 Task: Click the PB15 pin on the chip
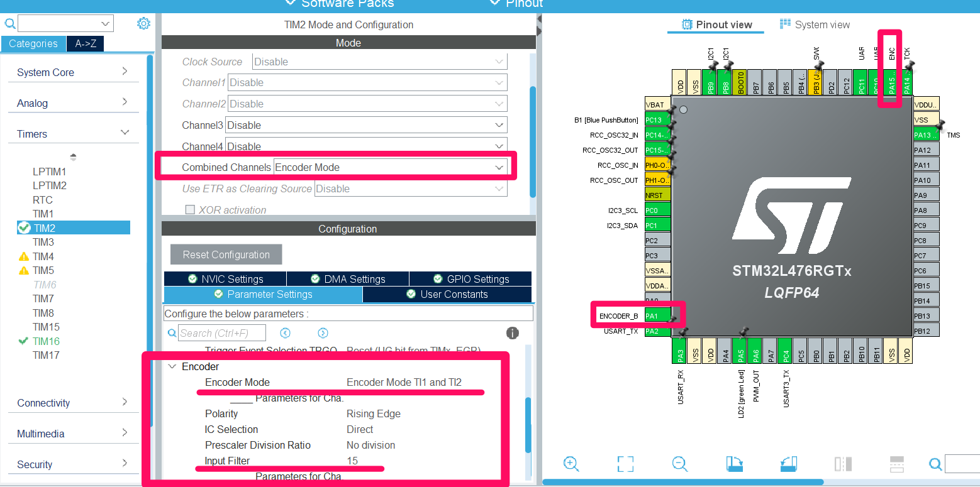(x=926, y=286)
